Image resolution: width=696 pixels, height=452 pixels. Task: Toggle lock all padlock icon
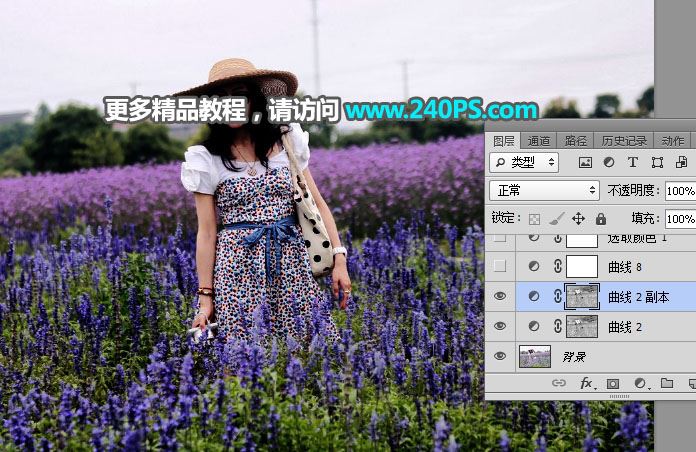[601, 218]
